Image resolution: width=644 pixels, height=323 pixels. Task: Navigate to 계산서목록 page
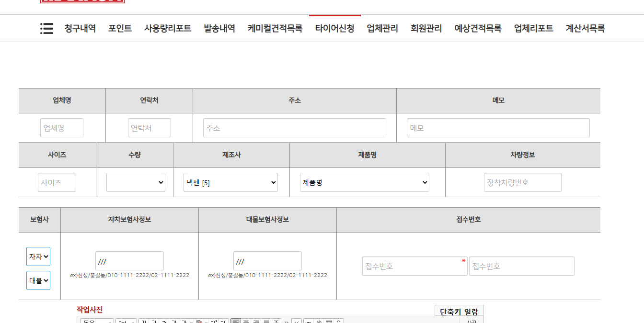point(585,29)
